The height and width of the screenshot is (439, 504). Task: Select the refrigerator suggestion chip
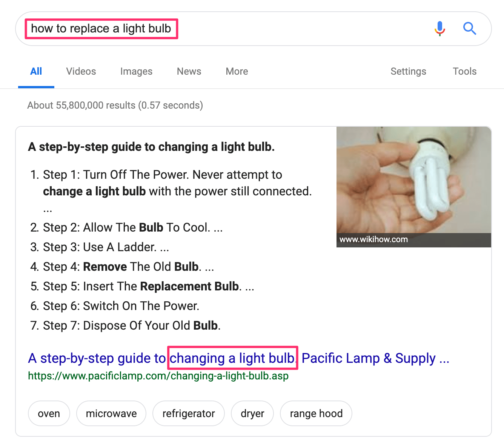[x=189, y=413]
